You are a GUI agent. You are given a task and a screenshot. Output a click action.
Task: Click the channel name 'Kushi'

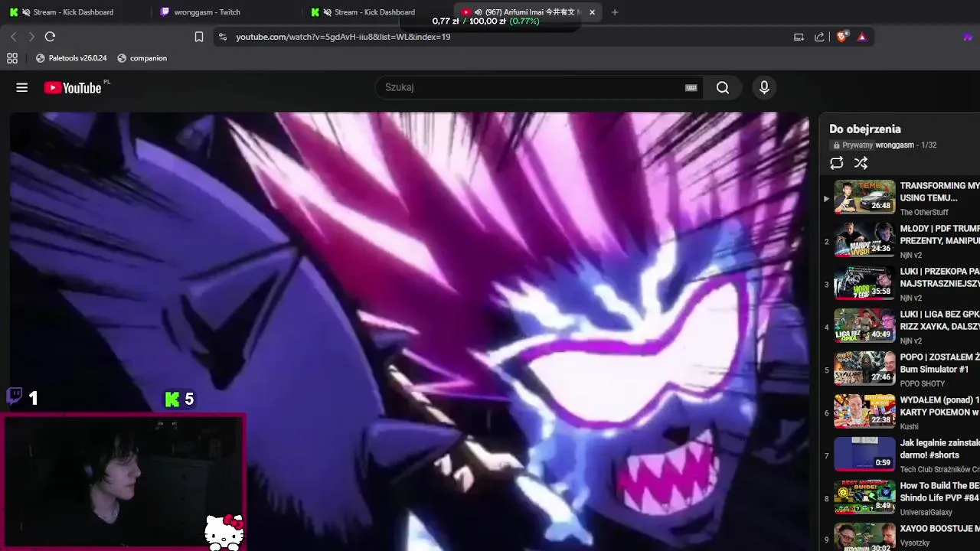pyautogui.click(x=909, y=427)
